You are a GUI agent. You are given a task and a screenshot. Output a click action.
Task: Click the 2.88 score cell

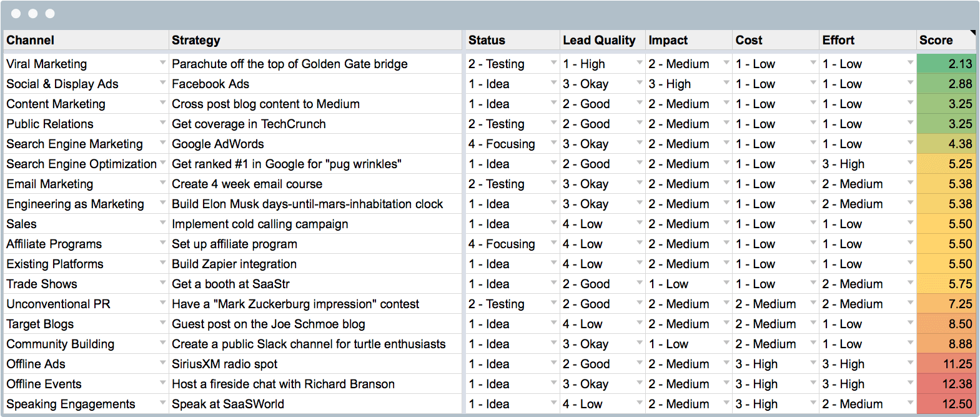point(946,84)
